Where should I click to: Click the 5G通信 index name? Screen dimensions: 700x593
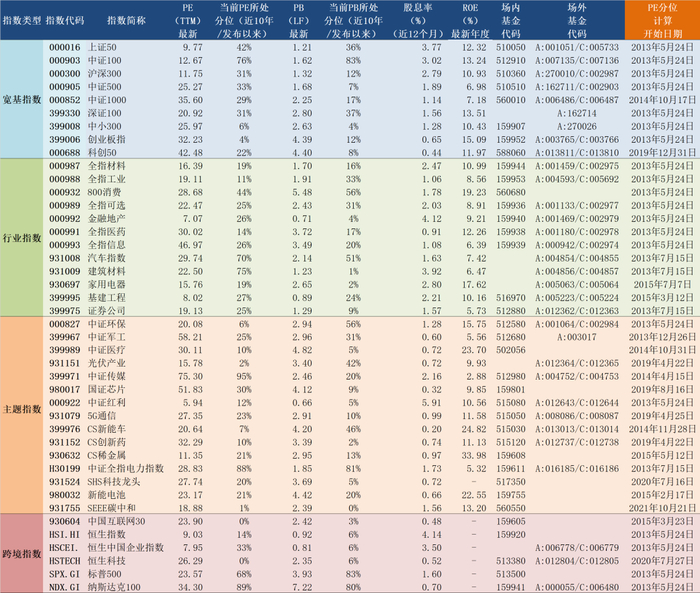pyautogui.click(x=102, y=416)
